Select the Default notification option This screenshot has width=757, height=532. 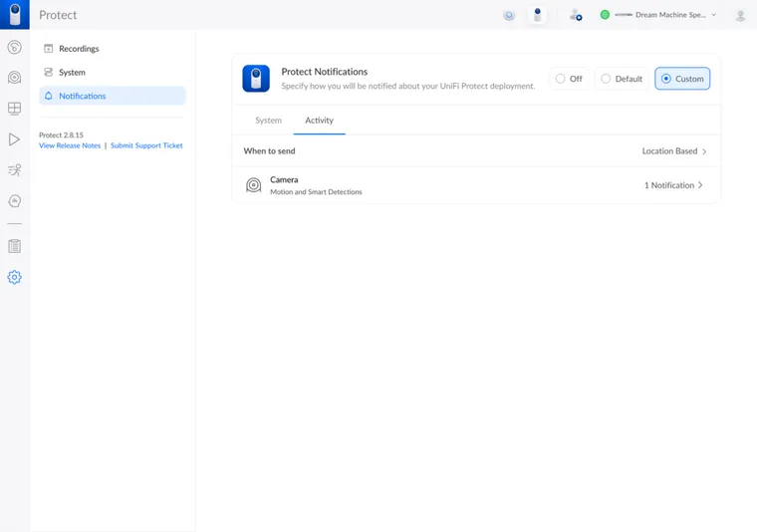[622, 79]
